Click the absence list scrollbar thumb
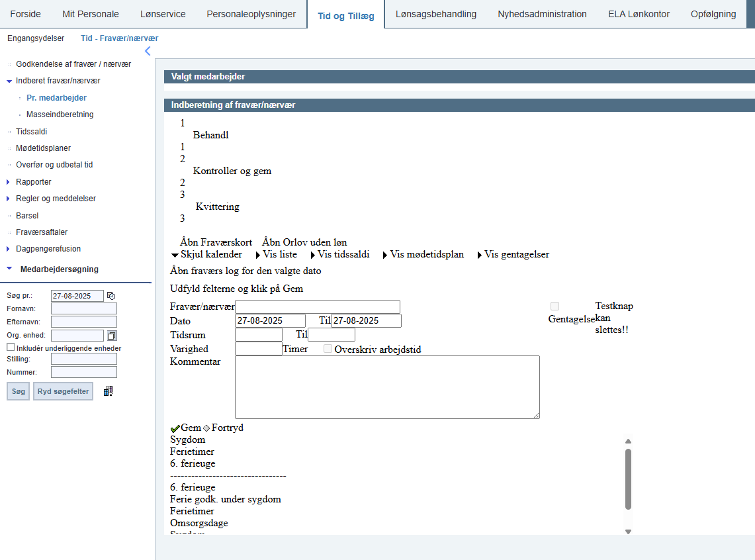This screenshot has width=755, height=560. tap(628, 479)
